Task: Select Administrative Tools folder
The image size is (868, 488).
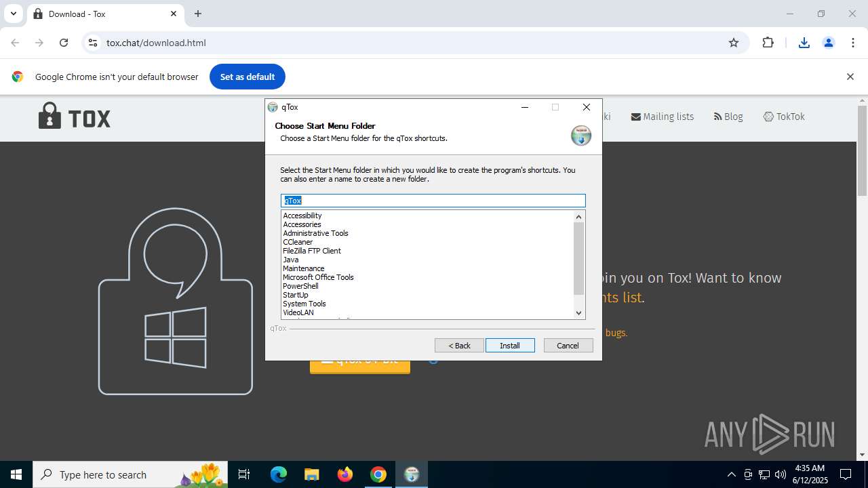Action: pyautogui.click(x=315, y=233)
